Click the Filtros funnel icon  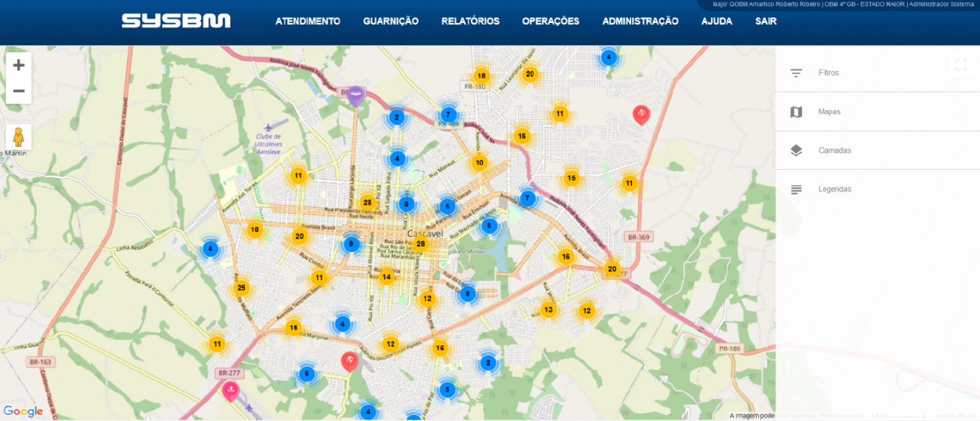click(x=796, y=73)
